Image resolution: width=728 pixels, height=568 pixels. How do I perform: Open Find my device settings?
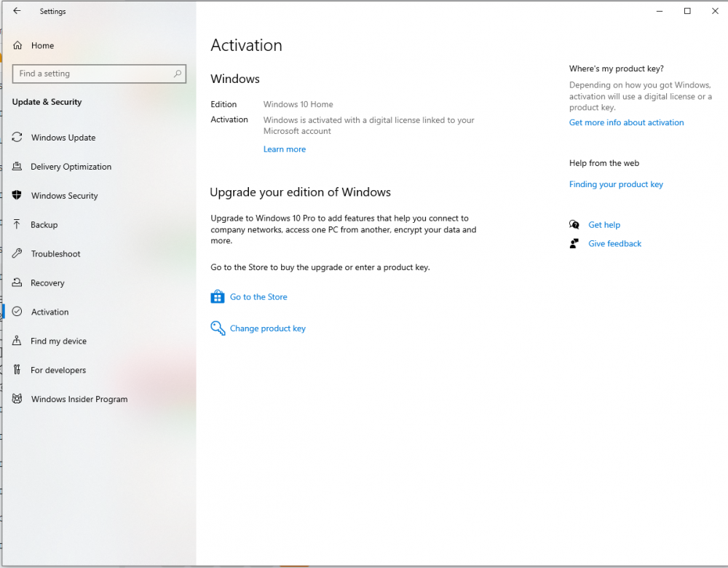(x=58, y=341)
